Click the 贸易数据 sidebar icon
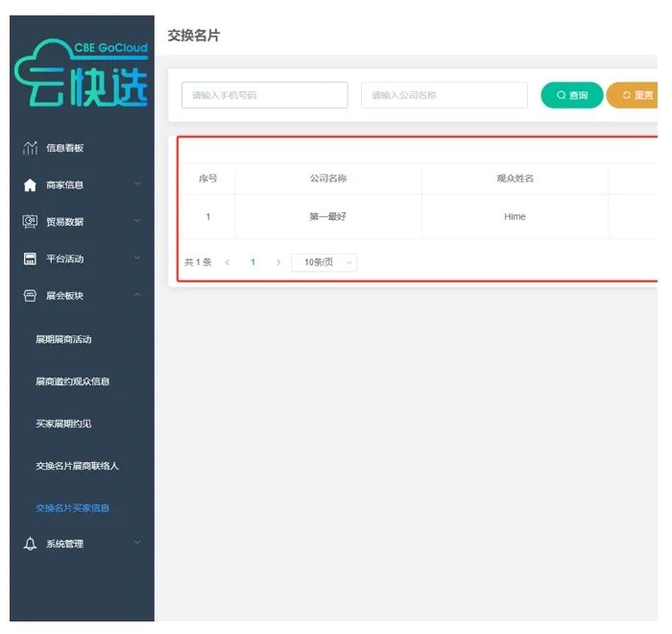This screenshot has width=672, height=634. [x=30, y=222]
